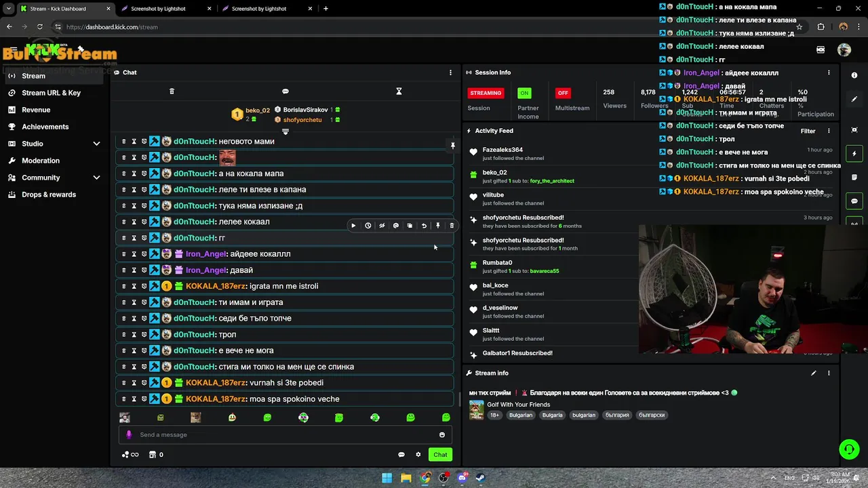The height and width of the screenshot is (488, 868).
Task: Open the Chat panel three-dot menu
Action: tap(450, 73)
